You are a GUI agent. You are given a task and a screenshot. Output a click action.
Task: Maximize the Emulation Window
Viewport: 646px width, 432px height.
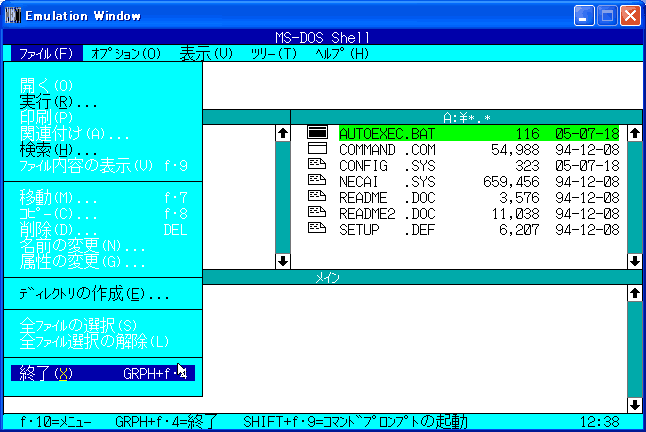click(607, 16)
